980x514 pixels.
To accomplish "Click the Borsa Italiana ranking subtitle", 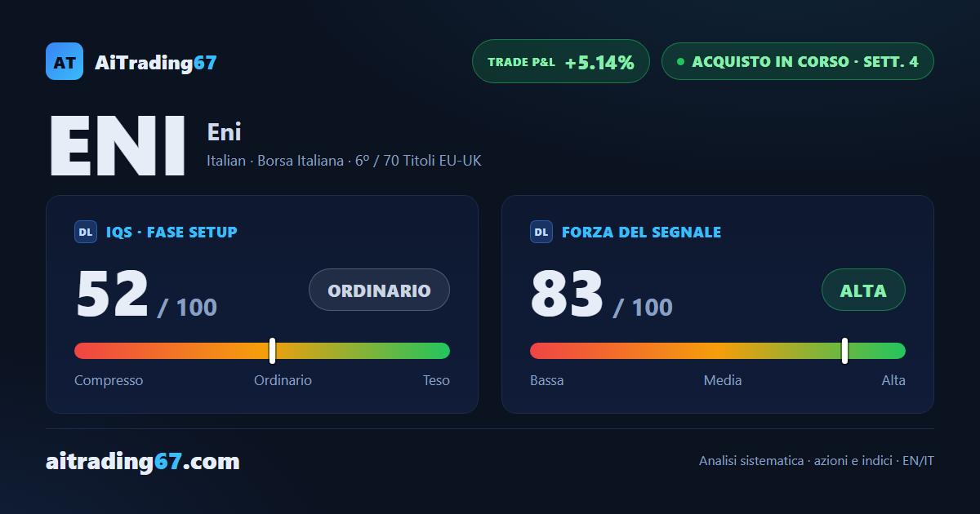I will click(x=344, y=161).
